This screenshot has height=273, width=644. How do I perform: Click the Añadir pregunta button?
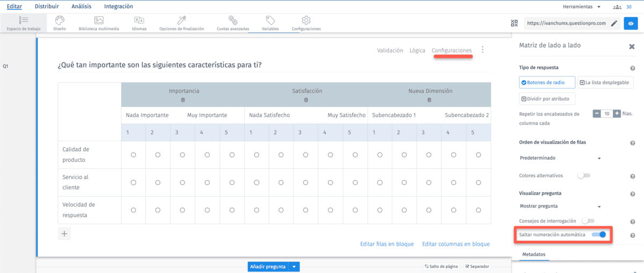pos(268,267)
